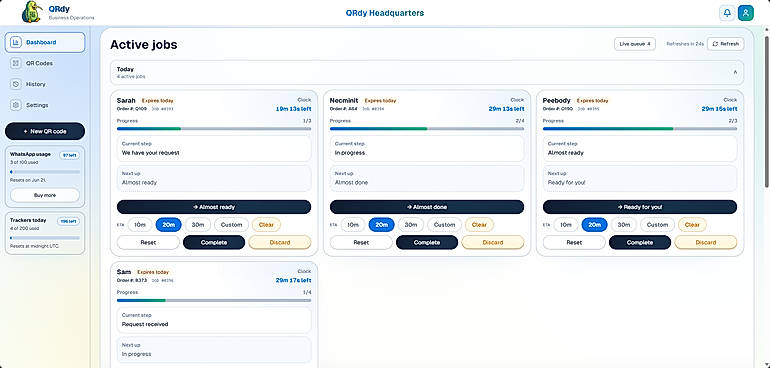Screen dimensions: 770x368
Task: Click the notifications bell icon
Action: [x=727, y=13]
